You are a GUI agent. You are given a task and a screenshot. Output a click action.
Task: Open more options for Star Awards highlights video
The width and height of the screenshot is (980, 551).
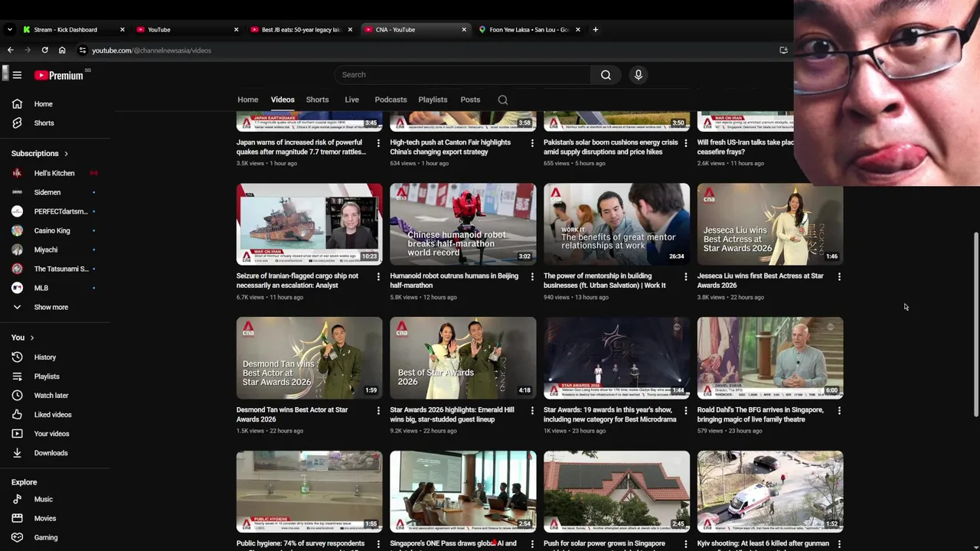[532, 410]
